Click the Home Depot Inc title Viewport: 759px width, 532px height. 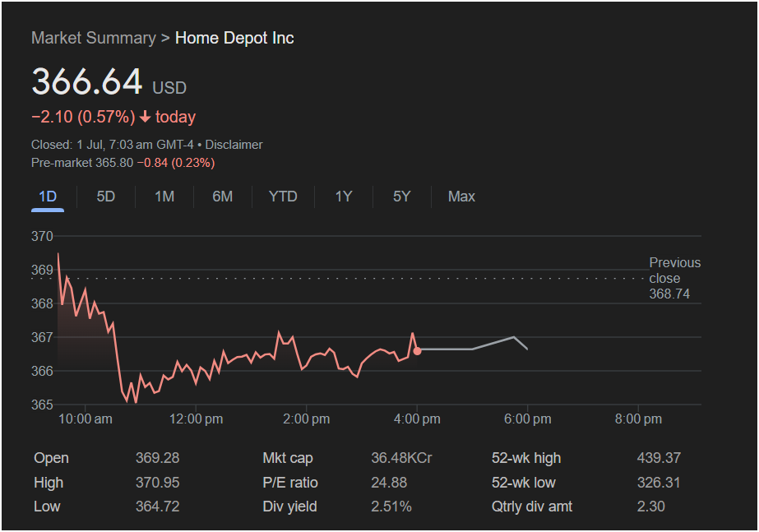pyautogui.click(x=234, y=38)
